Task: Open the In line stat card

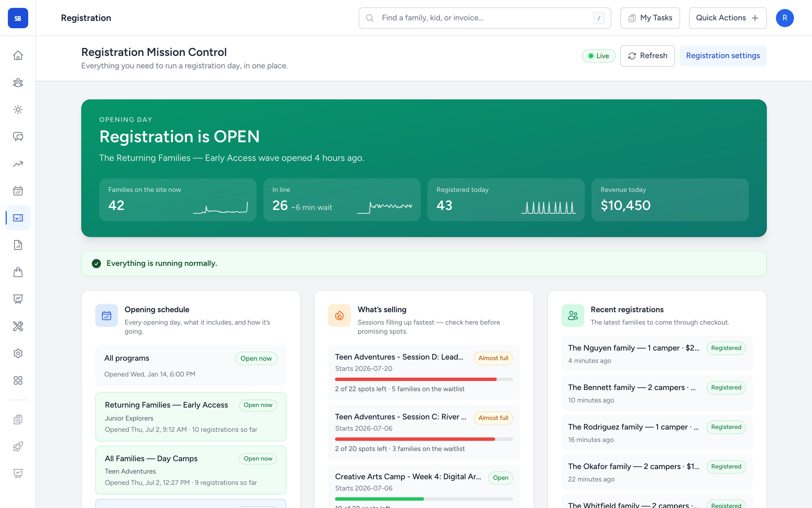Action: click(342, 200)
